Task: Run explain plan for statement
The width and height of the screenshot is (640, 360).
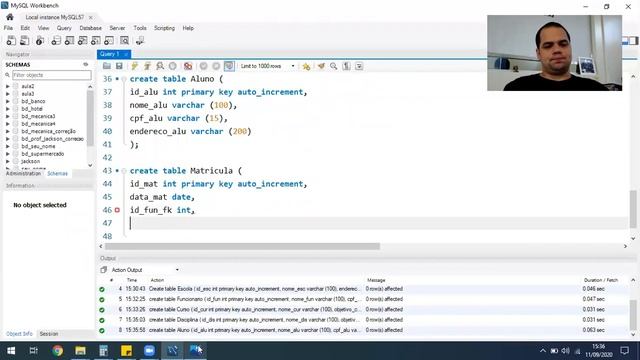Action: (160, 66)
